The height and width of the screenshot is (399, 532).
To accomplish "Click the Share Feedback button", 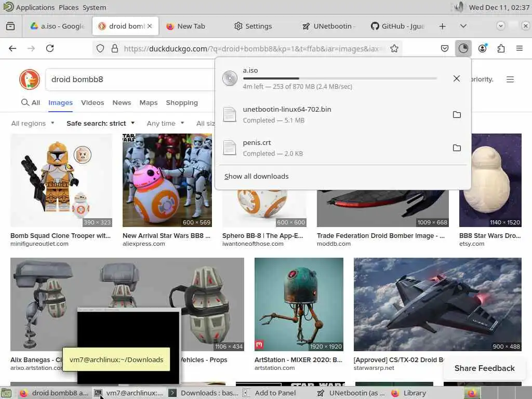I will pos(484,368).
